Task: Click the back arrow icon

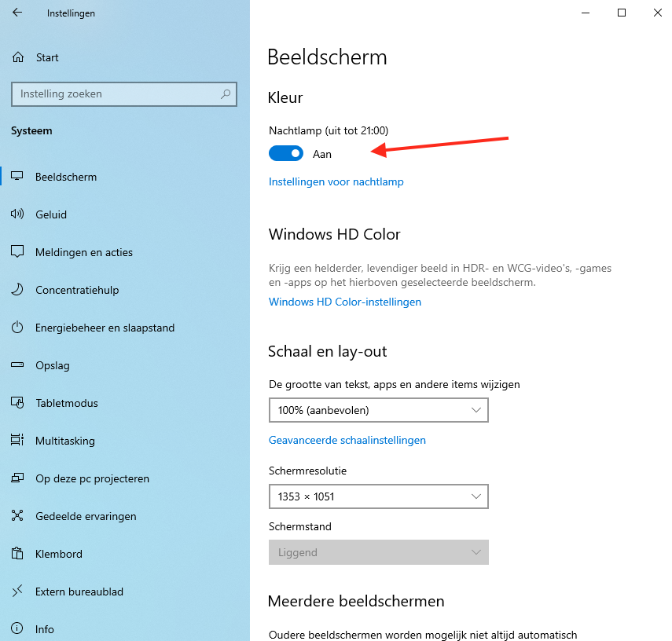Action: (17, 13)
